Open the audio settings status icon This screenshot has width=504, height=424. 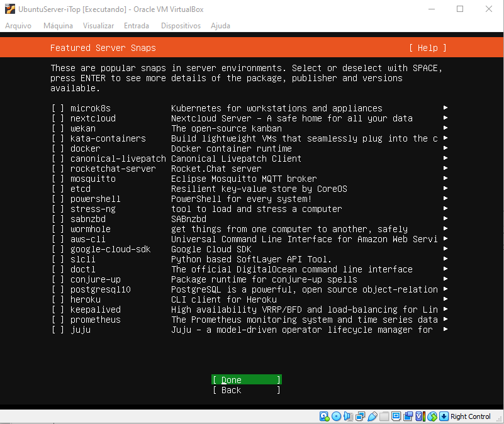(x=348, y=416)
